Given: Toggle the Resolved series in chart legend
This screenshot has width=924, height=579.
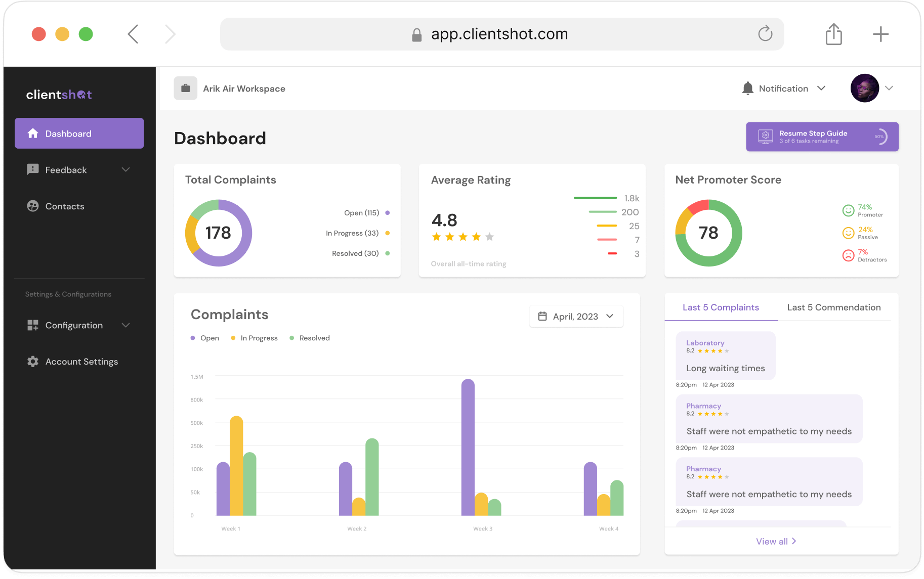Looking at the screenshot, I should click(x=310, y=338).
